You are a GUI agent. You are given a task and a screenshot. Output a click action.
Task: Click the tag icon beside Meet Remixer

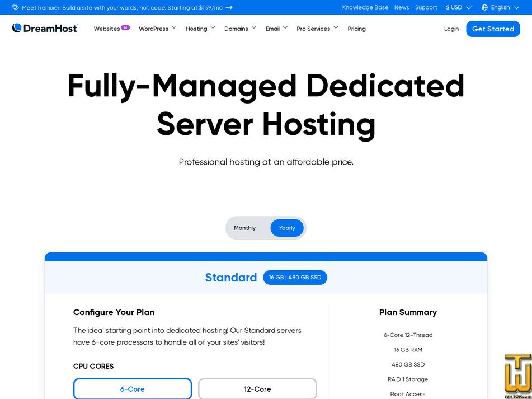[16, 7]
